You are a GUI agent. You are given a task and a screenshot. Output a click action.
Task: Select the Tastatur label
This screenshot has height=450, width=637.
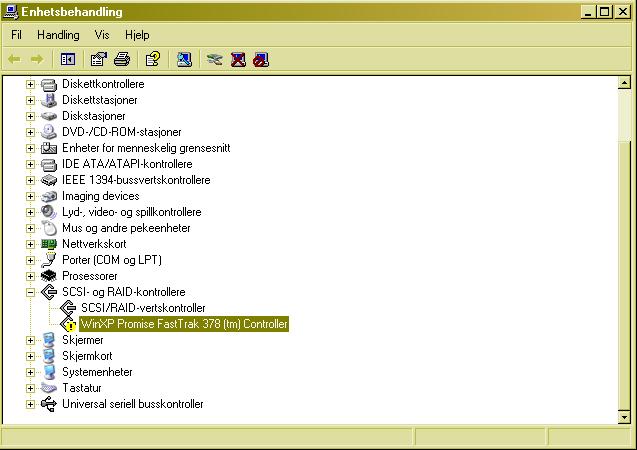tap(82, 388)
